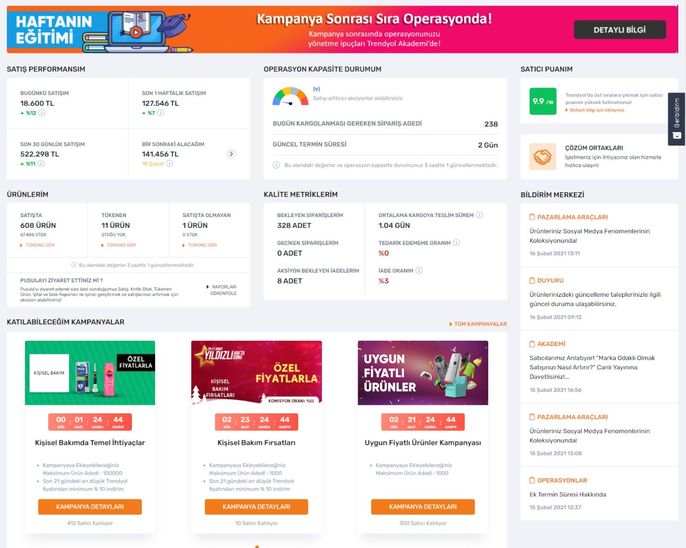
Task: Click the 8 ADET Aksiyon Bekleyen İadelerim value
Action: coord(290,281)
